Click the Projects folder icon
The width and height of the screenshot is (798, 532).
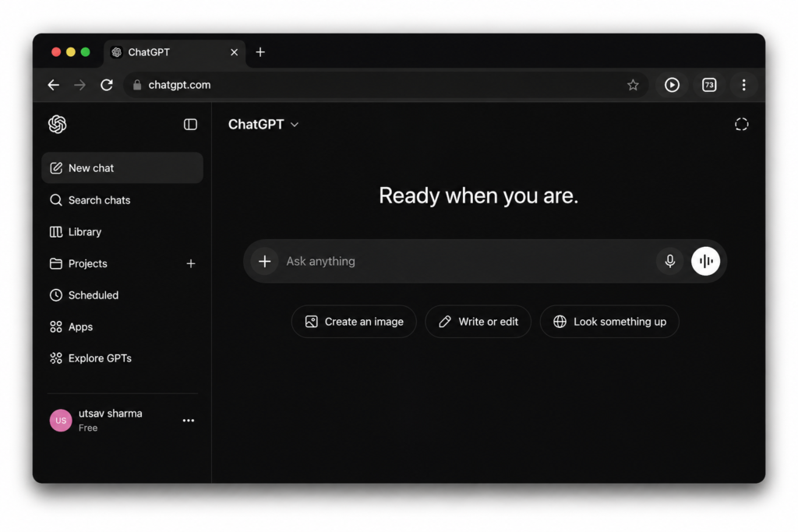(x=56, y=263)
